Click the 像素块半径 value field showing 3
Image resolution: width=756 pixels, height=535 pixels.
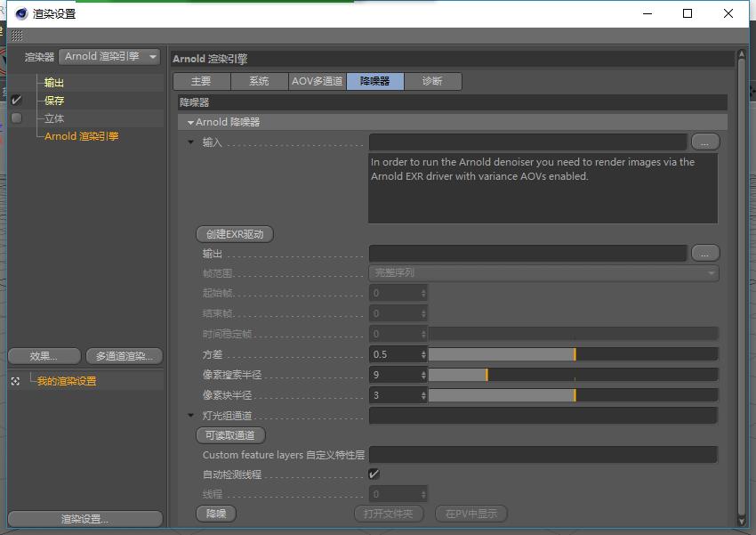[x=394, y=395]
